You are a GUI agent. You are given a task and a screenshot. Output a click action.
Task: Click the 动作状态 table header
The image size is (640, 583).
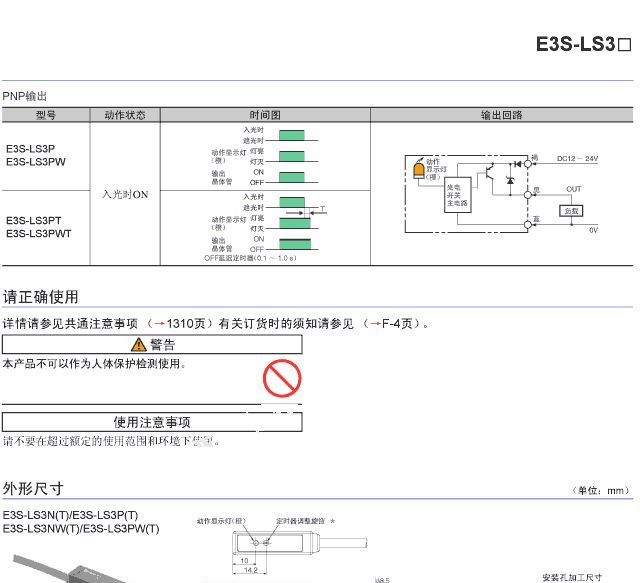(x=125, y=115)
